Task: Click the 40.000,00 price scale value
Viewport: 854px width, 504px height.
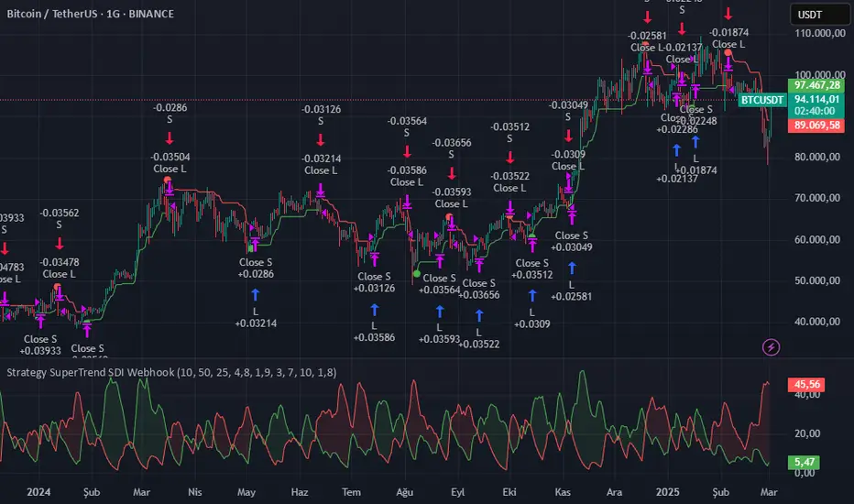Action: 817,322
